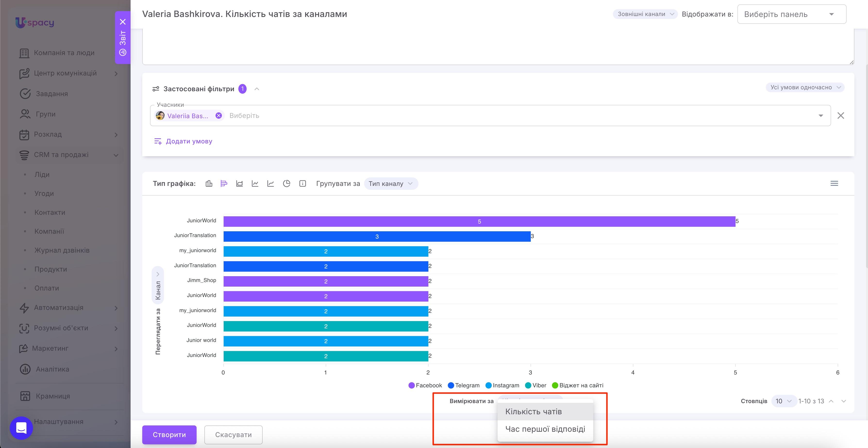Image resolution: width=868 pixels, height=448 pixels.
Task: Click the Uspacy logo
Action: (x=35, y=23)
